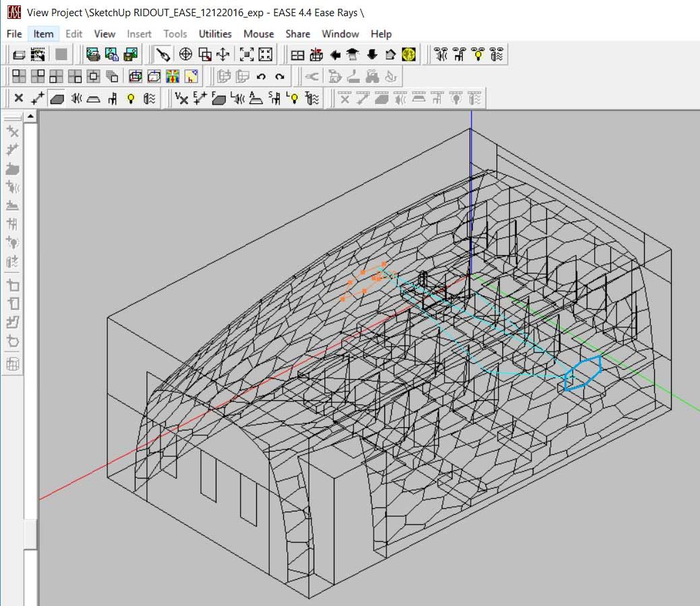Toggle audience area labels A icon

(256, 99)
